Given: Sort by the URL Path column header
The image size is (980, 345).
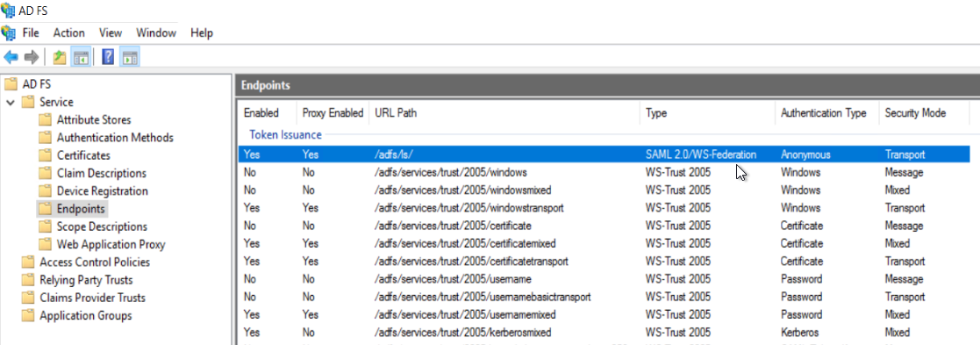Looking at the screenshot, I should click(x=504, y=113).
